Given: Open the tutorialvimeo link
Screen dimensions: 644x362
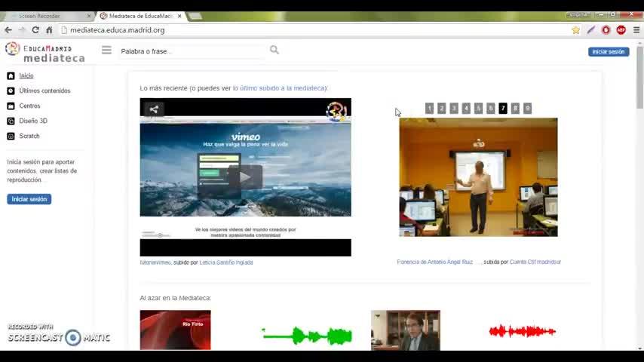Looking at the screenshot, I should click(155, 262).
